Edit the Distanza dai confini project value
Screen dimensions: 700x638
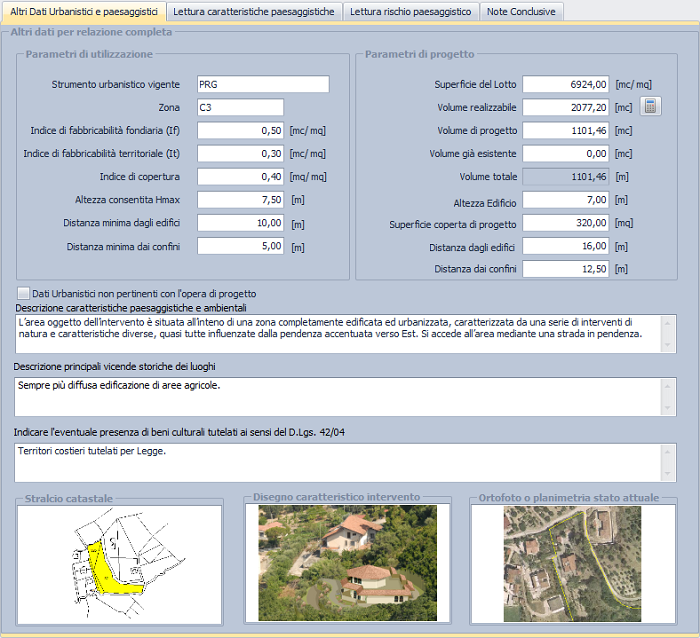tap(566, 268)
